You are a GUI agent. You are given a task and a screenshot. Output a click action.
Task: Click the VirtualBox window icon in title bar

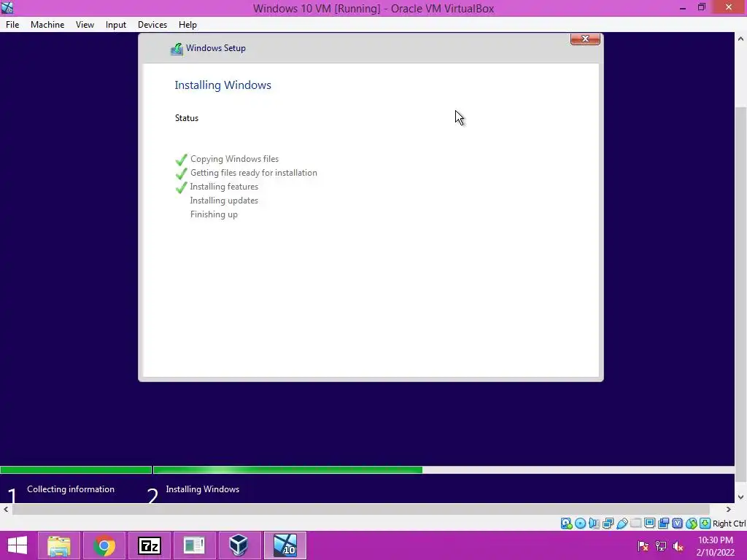[7, 7]
